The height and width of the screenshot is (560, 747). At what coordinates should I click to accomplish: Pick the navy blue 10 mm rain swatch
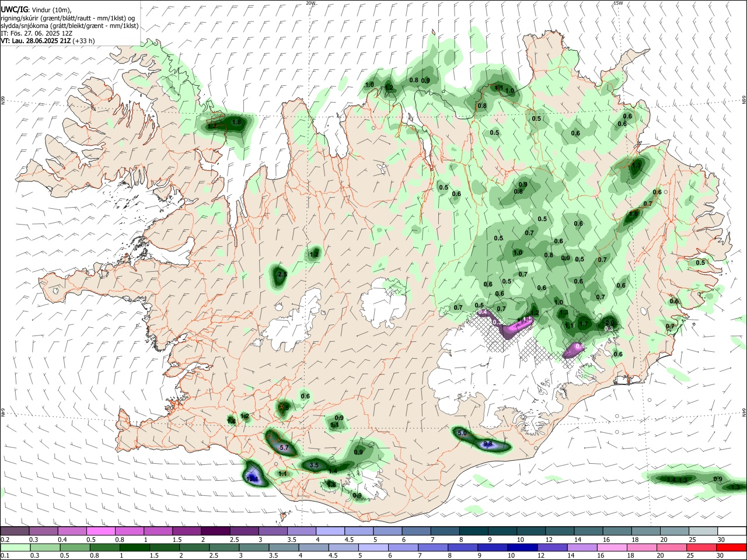click(x=521, y=547)
